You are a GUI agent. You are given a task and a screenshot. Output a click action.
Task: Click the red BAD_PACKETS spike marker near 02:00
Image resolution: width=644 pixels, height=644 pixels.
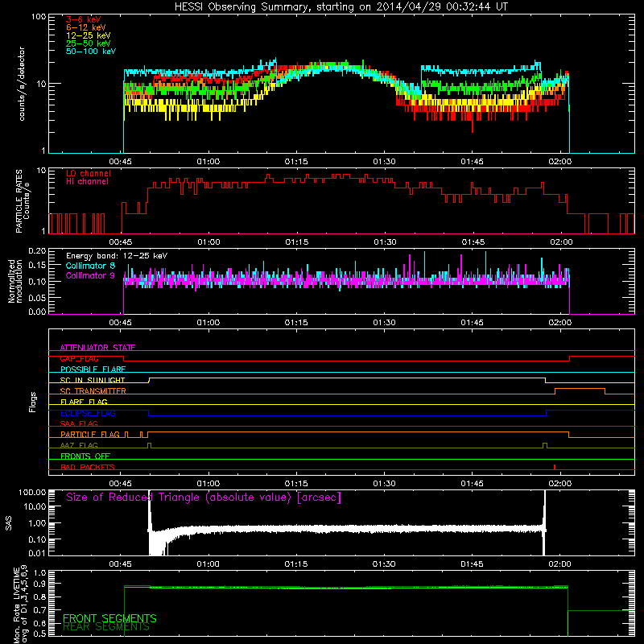point(555,467)
